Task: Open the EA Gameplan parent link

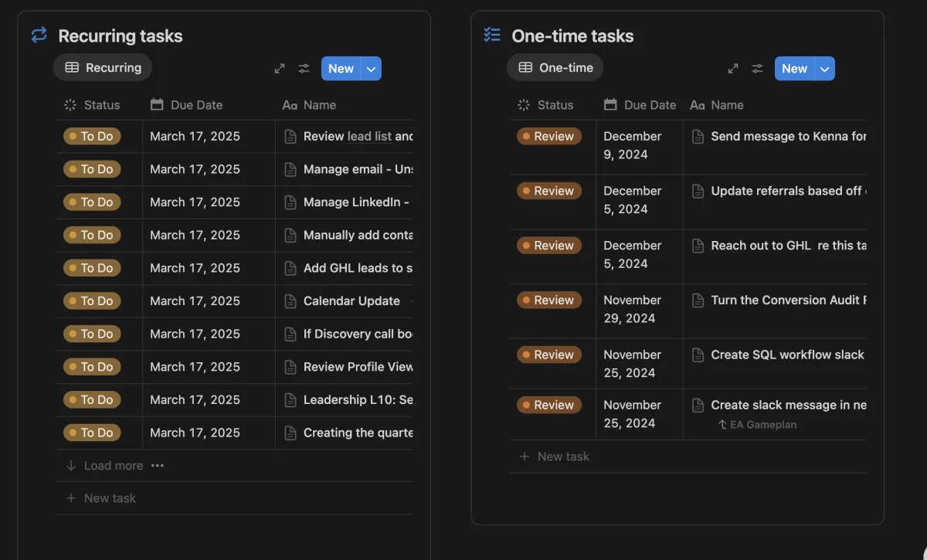Action: (x=762, y=424)
